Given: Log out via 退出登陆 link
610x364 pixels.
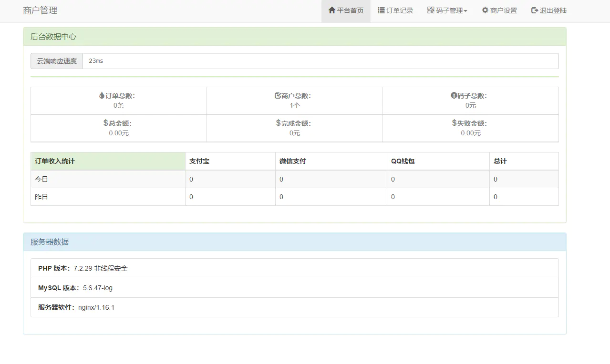Looking at the screenshot, I should (x=552, y=10).
